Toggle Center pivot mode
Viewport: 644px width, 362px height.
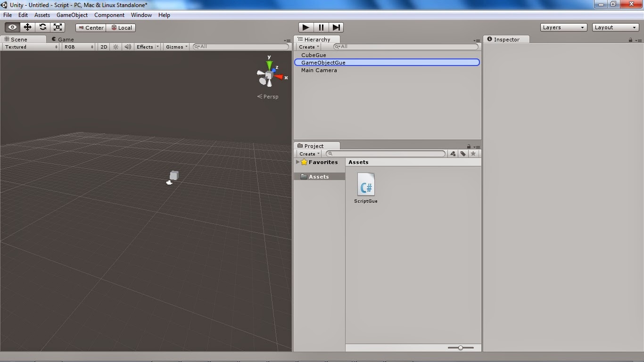(90, 27)
